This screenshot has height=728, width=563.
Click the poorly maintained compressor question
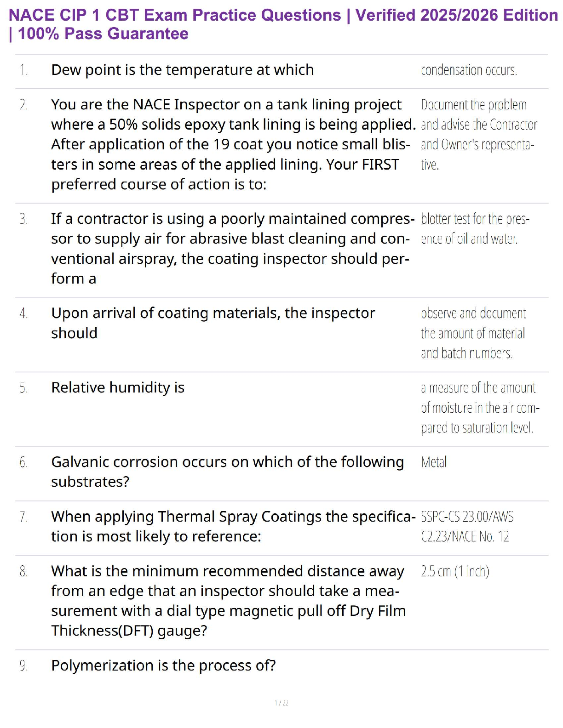pos(230,249)
